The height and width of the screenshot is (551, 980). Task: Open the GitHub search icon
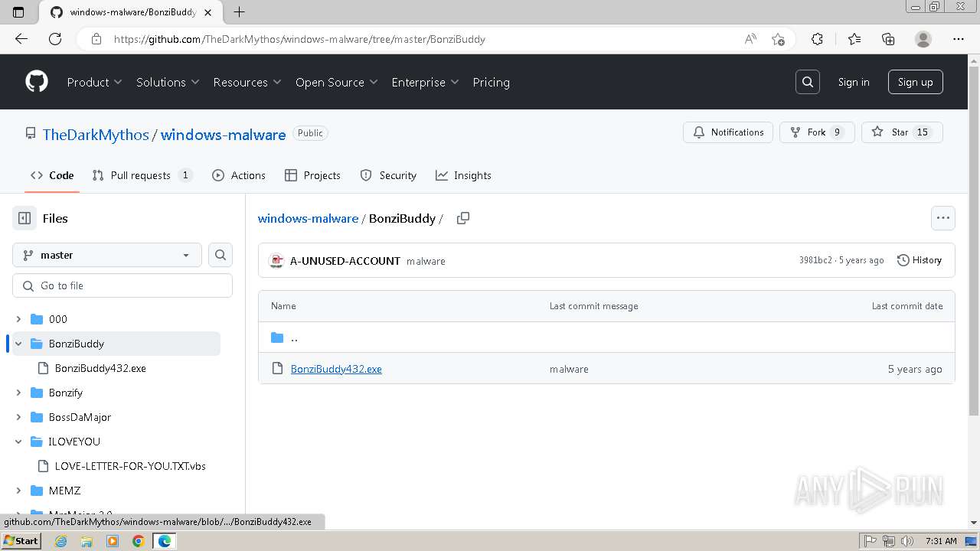coord(808,82)
